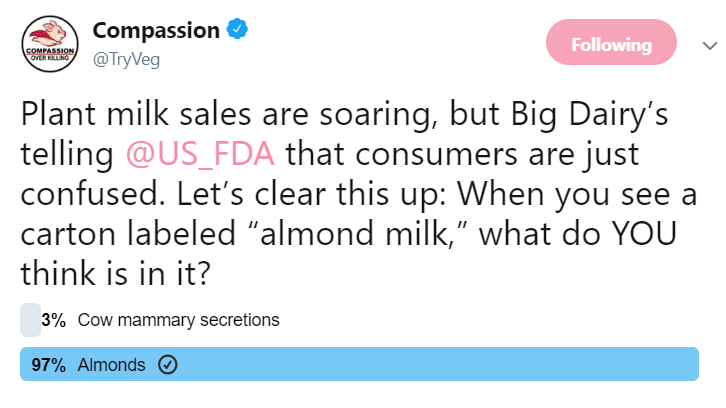Click the 97% blue poll result bar

[359, 364]
